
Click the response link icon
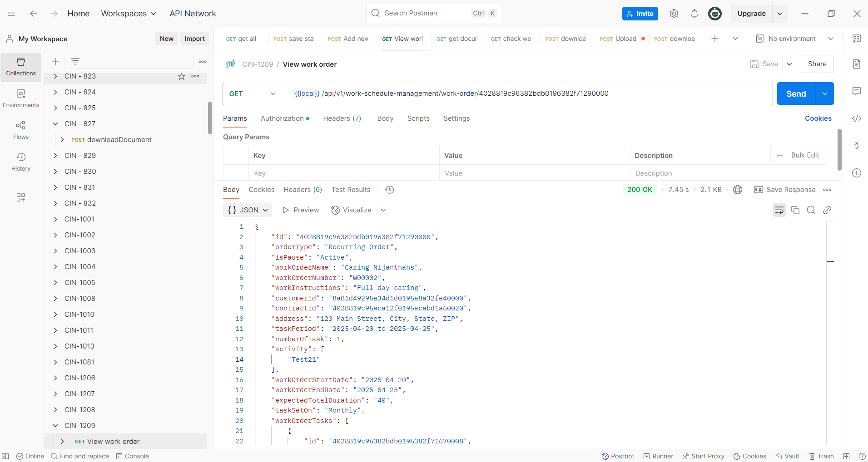click(827, 210)
